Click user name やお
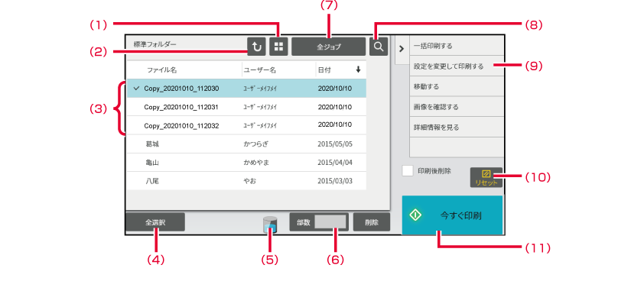The width and height of the screenshot is (644, 294). pos(249,181)
